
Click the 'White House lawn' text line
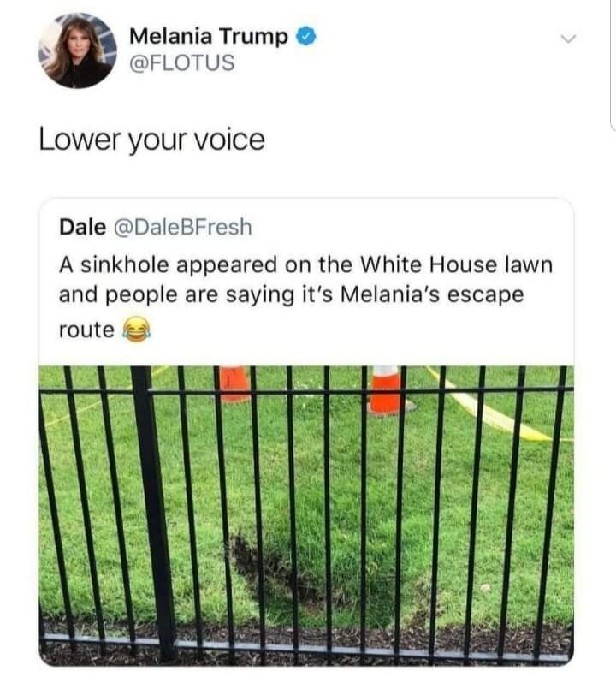(x=305, y=265)
